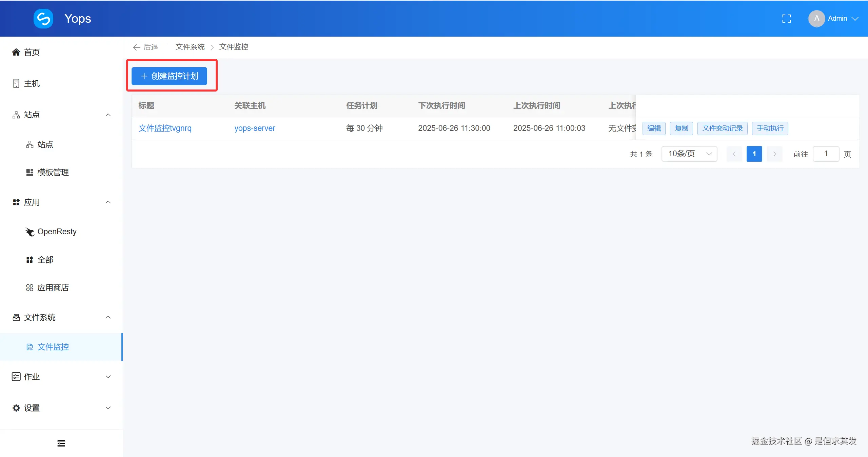
Task: Click 后退 to go back
Action: pyautogui.click(x=145, y=47)
